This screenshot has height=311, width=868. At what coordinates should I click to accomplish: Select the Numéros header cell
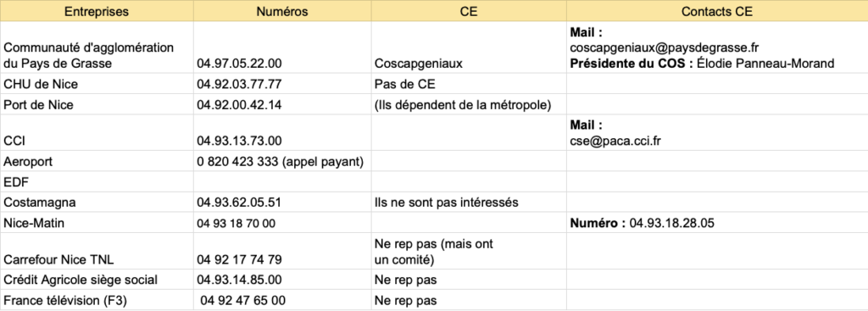coord(282,11)
